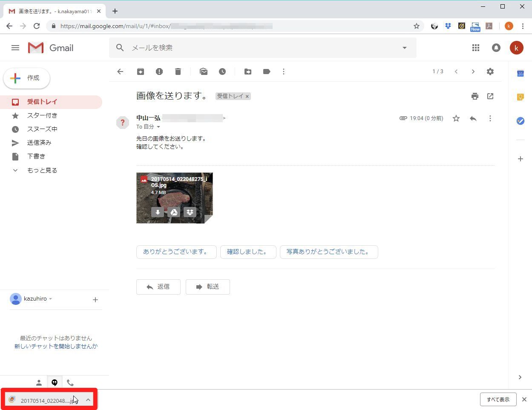The height and width of the screenshot is (410, 532).
Task: Click the 作成 compose button
Action: click(x=27, y=78)
